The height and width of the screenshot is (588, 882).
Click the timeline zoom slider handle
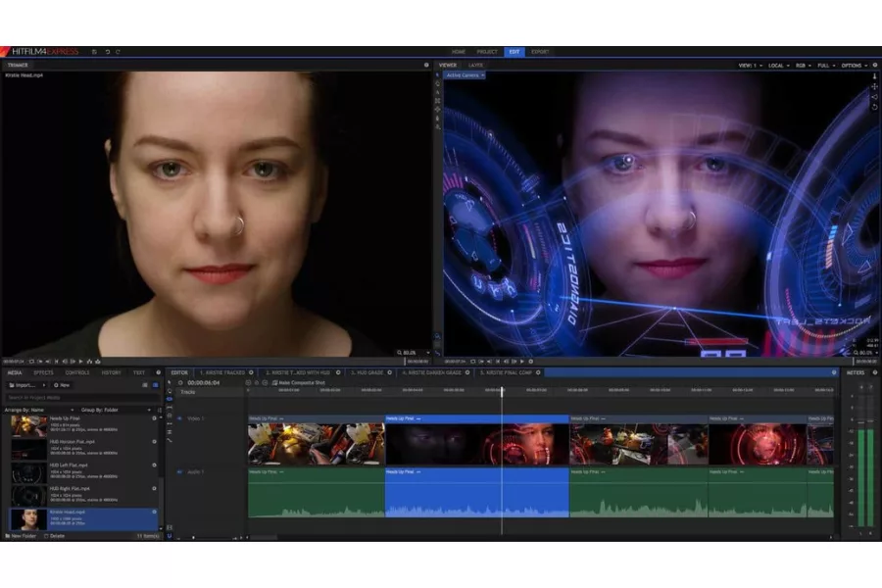click(193, 537)
